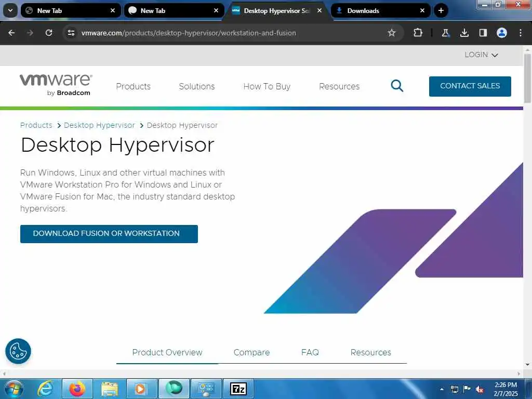Open the Windows Start button

(x=14, y=389)
